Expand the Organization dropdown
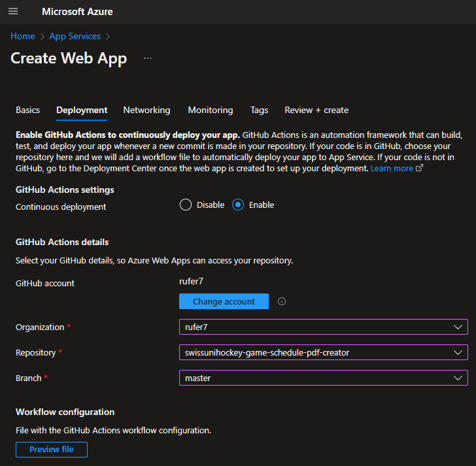Viewport: 476px width, 466px height. click(x=323, y=327)
